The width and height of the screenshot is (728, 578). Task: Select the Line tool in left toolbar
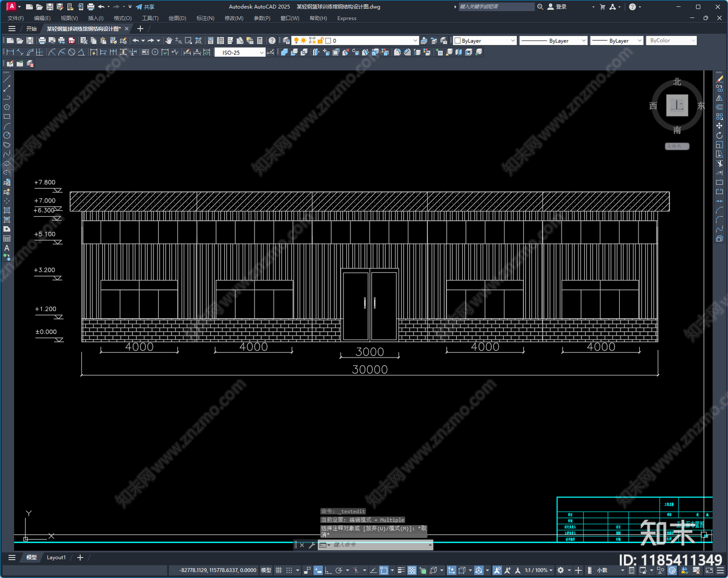(7, 79)
